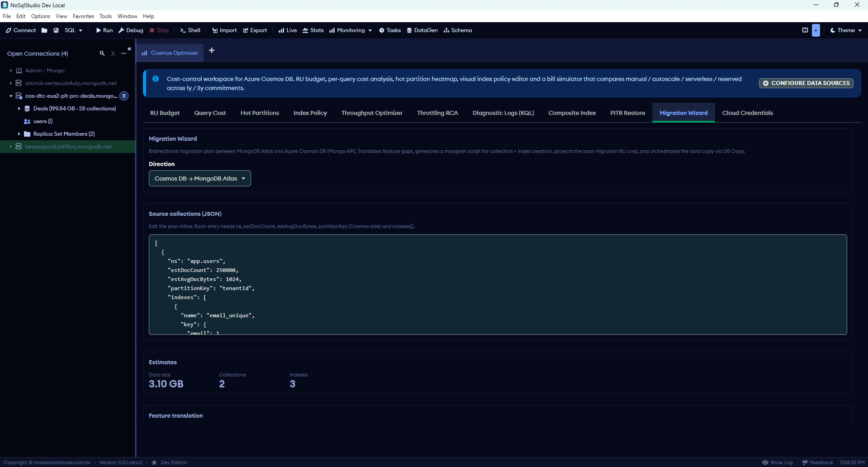Click the Dev Edition star label

pyautogui.click(x=169, y=462)
